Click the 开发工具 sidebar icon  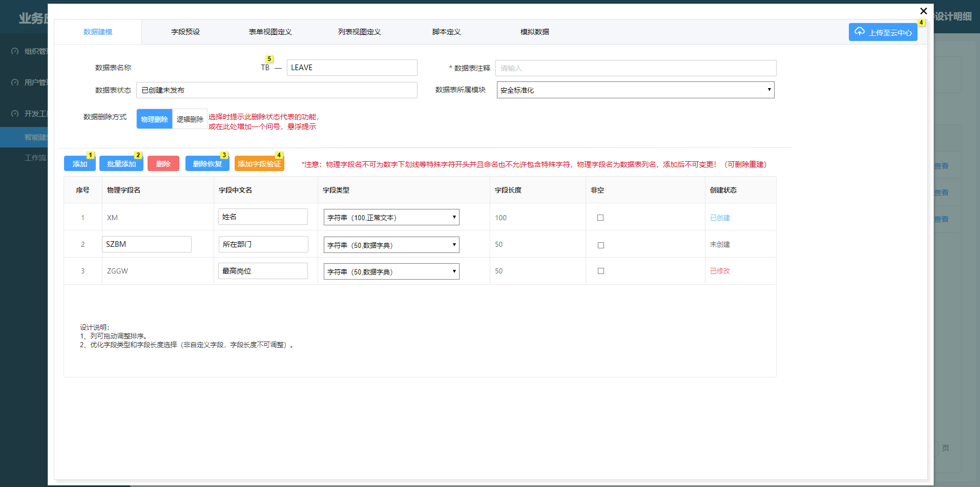15,114
